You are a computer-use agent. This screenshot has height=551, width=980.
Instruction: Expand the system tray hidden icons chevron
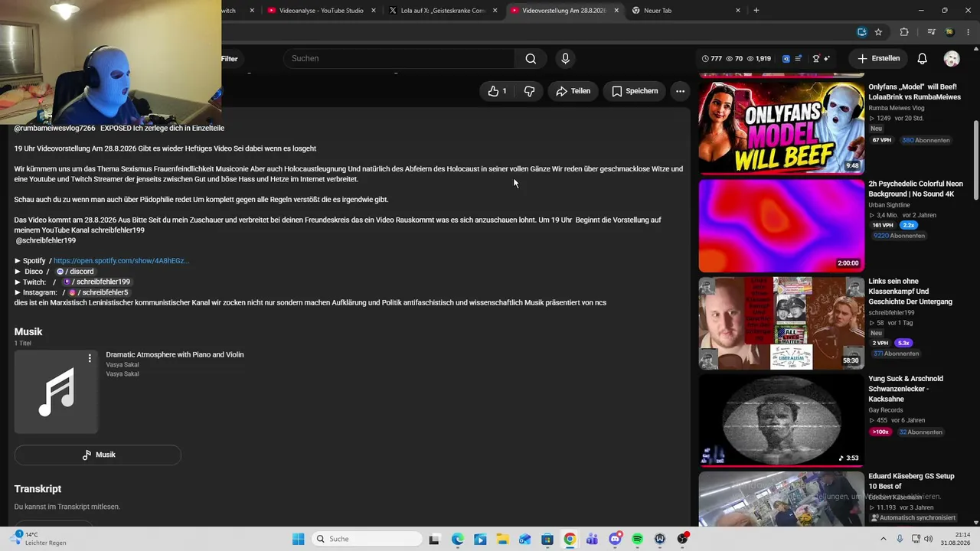(883, 539)
